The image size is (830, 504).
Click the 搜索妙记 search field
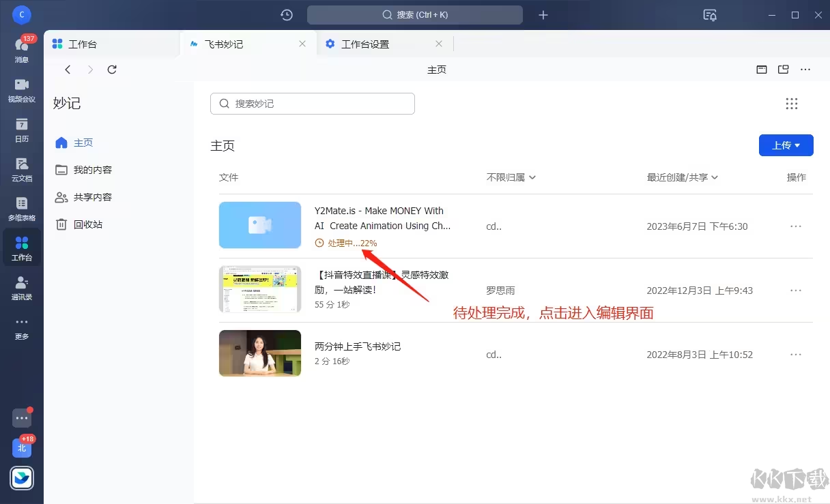tap(313, 104)
